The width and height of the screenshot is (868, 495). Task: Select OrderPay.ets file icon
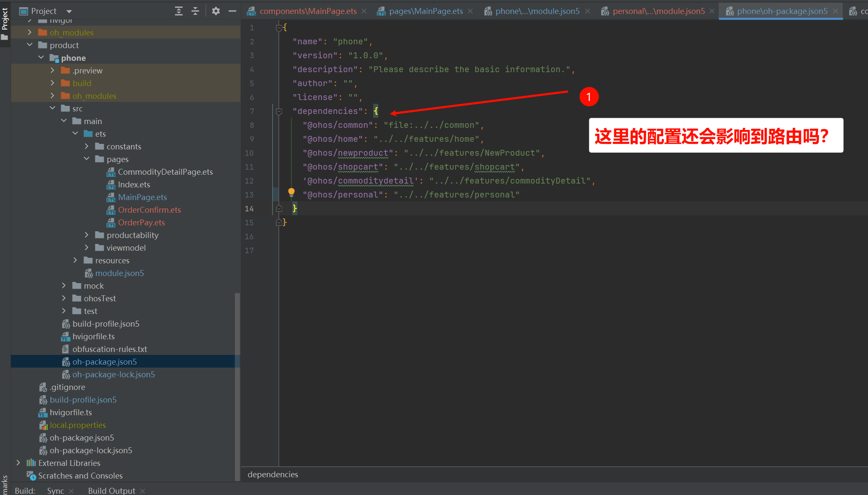[x=111, y=222]
